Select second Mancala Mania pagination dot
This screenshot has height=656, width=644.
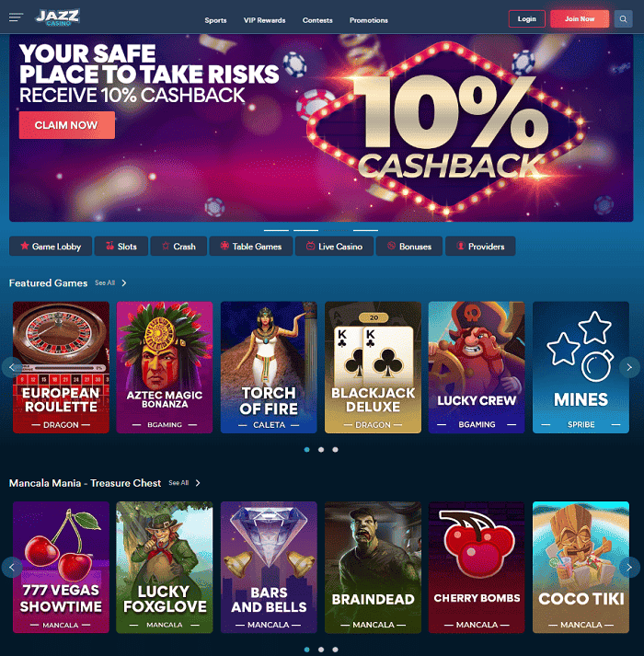(x=321, y=650)
